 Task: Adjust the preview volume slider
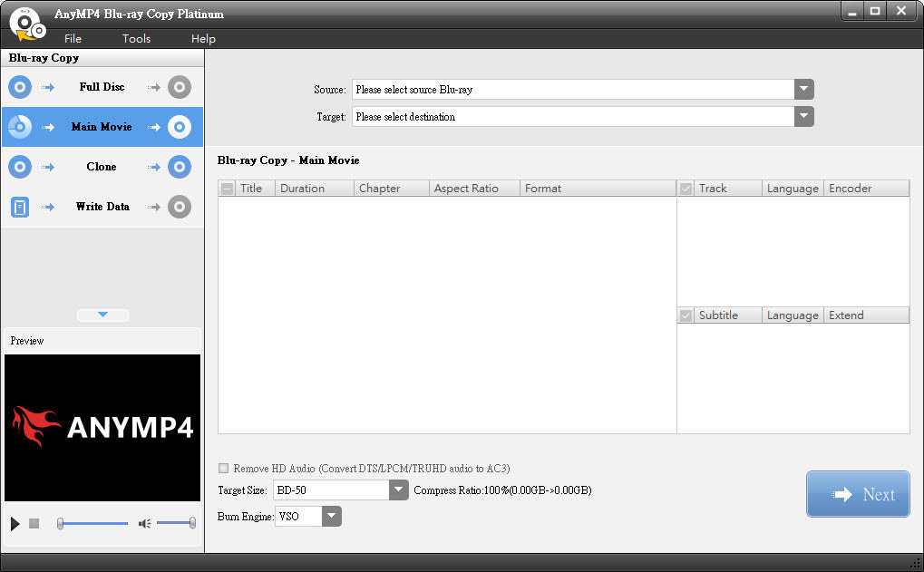pyautogui.click(x=175, y=523)
